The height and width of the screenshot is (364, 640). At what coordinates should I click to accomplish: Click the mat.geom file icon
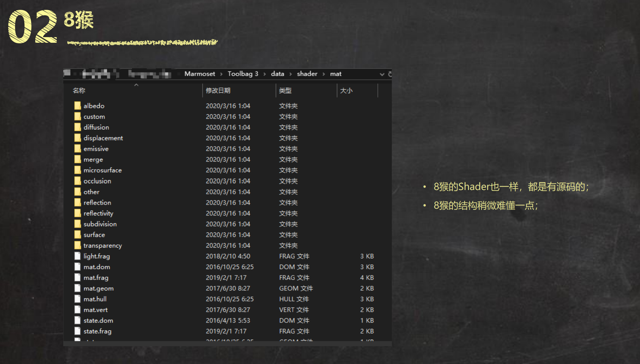[77, 288]
